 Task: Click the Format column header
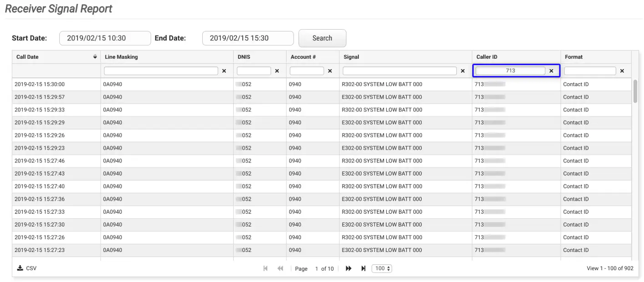coord(596,57)
